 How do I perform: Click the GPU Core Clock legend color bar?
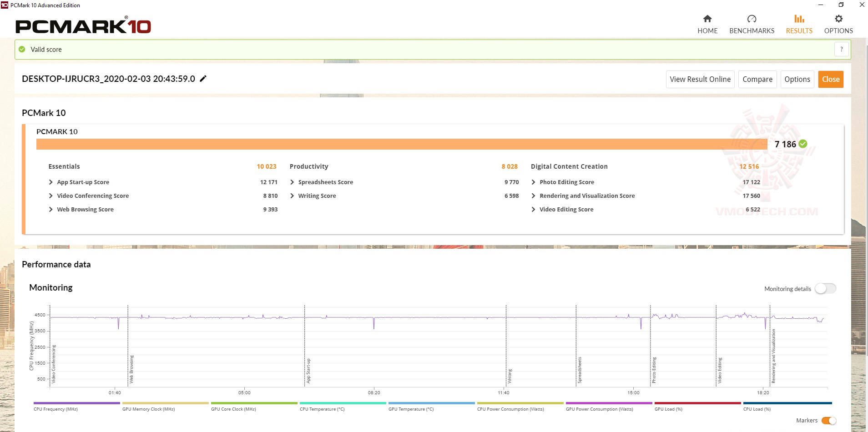pyautogui.click(x=254, y=403)
